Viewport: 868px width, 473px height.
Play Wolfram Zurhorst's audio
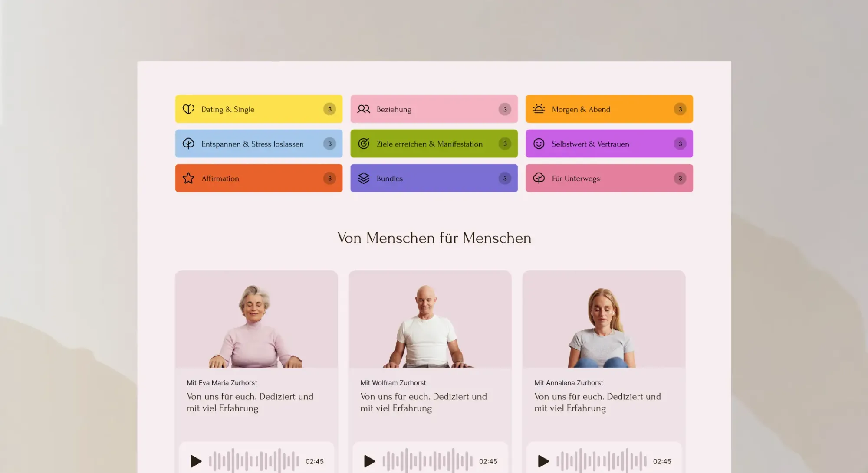click(369, 461)
